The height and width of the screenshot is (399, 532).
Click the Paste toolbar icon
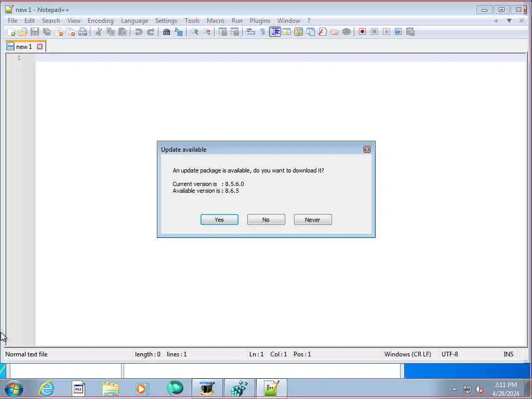(123, 32)
